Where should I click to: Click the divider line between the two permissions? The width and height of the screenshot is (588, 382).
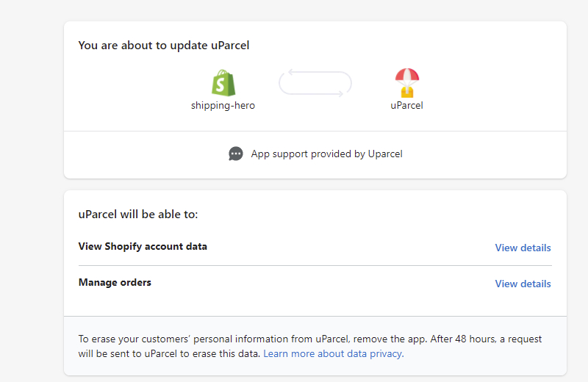pos(315,265)
